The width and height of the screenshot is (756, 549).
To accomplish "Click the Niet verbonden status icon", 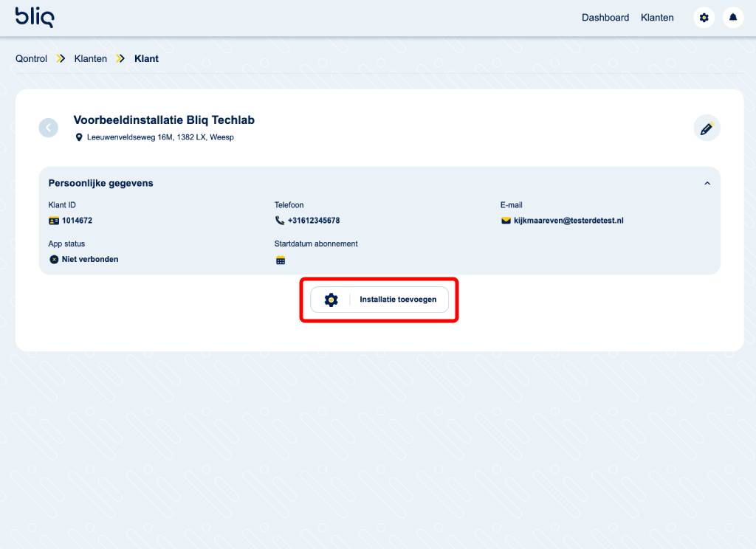I will [x=54, y=260].
